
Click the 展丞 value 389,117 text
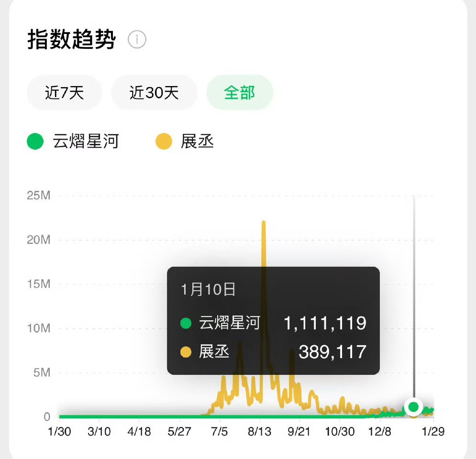pos(333,353)
